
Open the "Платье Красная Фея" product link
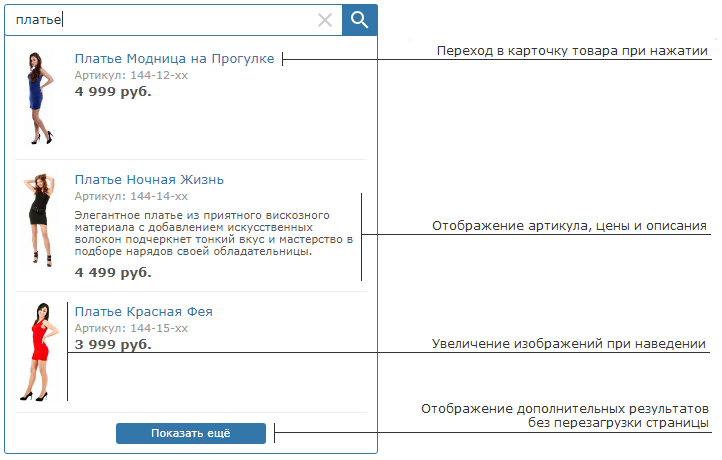(143, 312)
